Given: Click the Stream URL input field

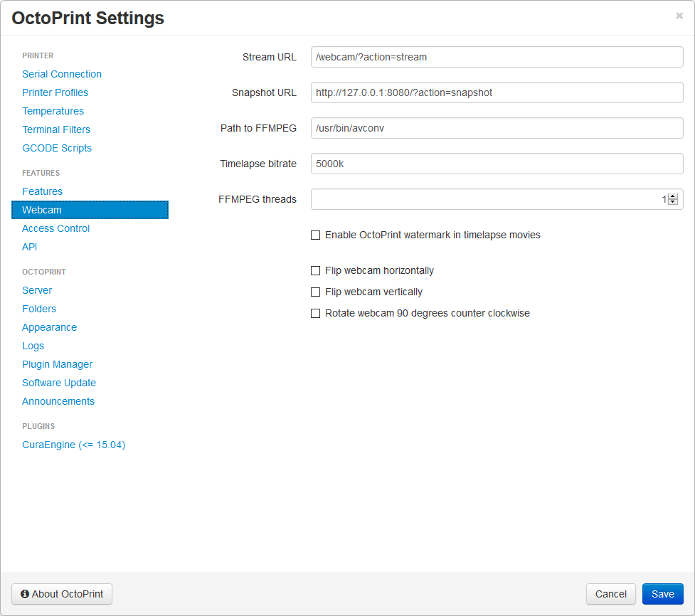Looking at the screenshot, I should 497,57.
